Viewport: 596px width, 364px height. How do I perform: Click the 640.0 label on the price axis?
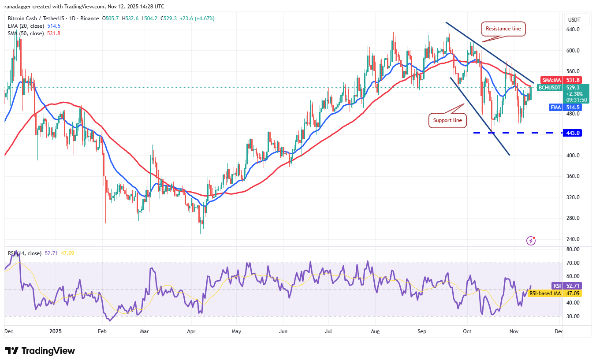pyautogui.click(x=574, y=30)
